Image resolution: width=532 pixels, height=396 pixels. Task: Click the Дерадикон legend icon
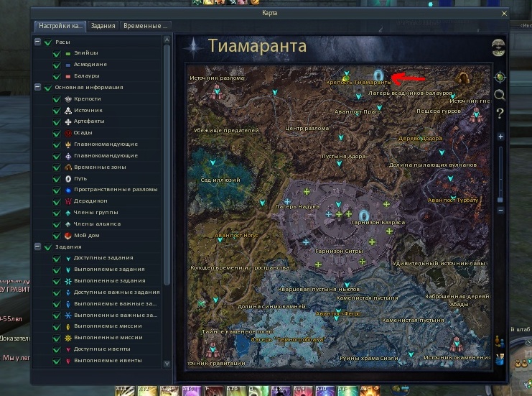tap(68, 201)
